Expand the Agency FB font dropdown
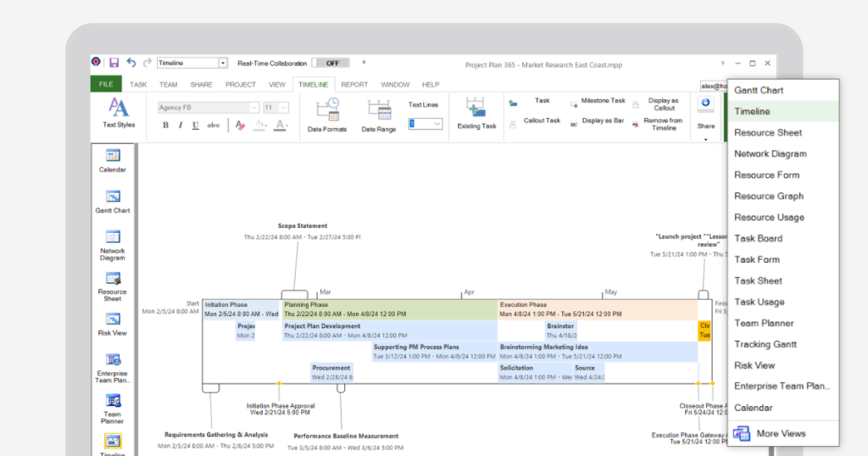This screenshot has height=456, width=868. point(253,108)
